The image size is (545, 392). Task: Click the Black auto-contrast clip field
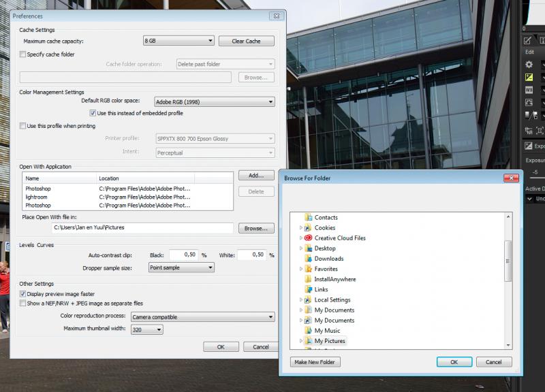[x=184, y=255]
